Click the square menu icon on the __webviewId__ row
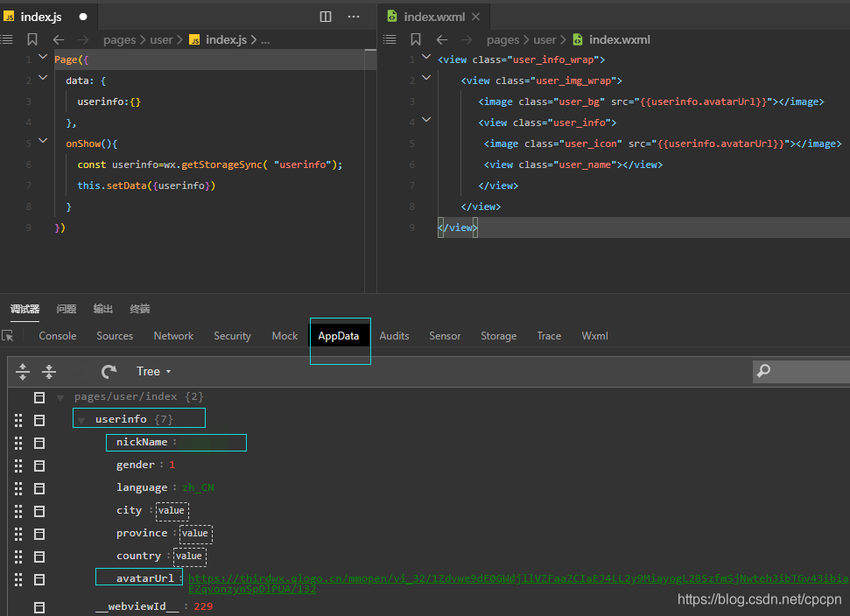This screenshot has width=850, height=616. (39, 607)
